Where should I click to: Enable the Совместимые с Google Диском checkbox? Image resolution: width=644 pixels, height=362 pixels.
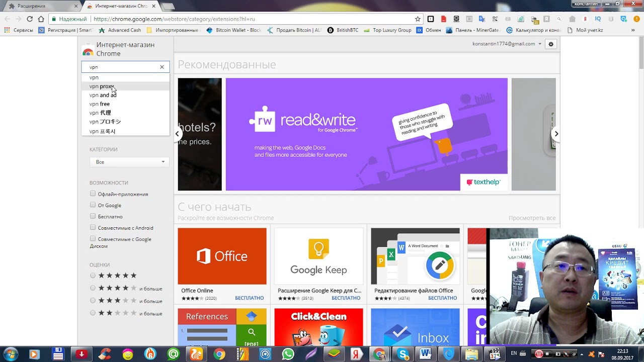click(x=93, y=239)
